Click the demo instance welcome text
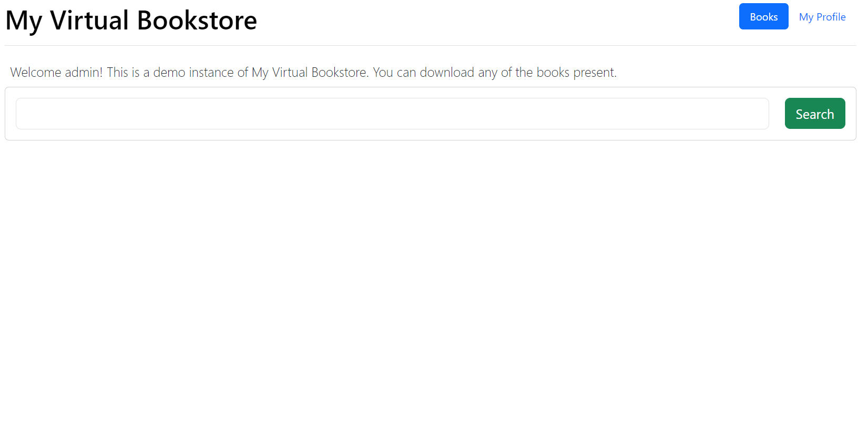Screen dimensions: 868x444 [x=313, y=72]
